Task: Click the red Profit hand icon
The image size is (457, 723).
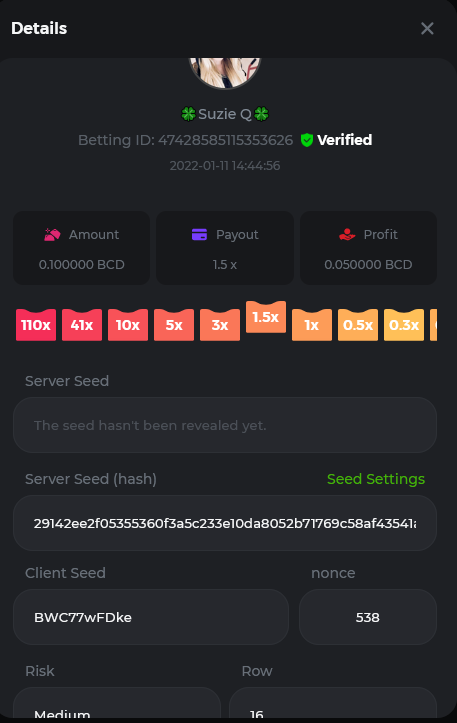Action: [x=347, y=235]
